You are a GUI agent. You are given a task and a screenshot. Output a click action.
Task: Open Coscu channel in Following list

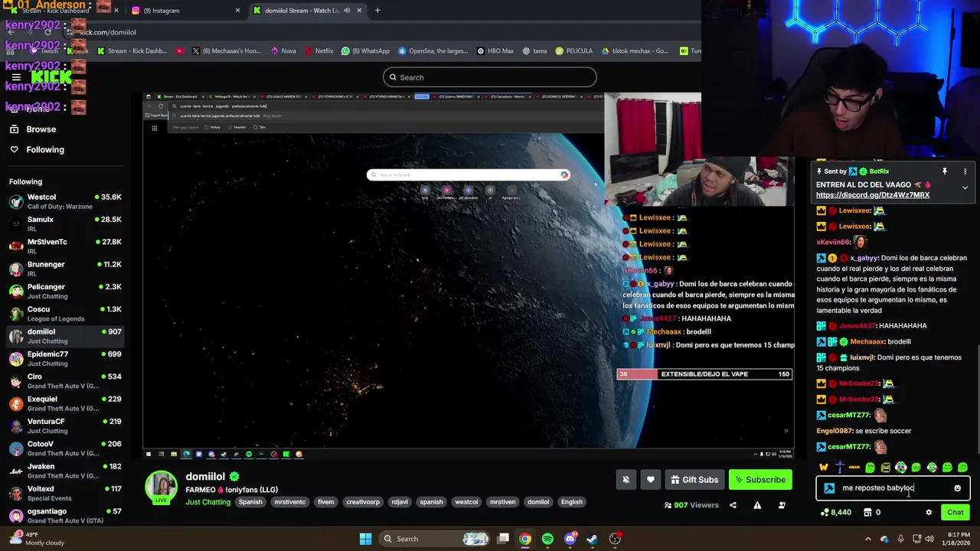pyautogui.click(x=66, y=314)
